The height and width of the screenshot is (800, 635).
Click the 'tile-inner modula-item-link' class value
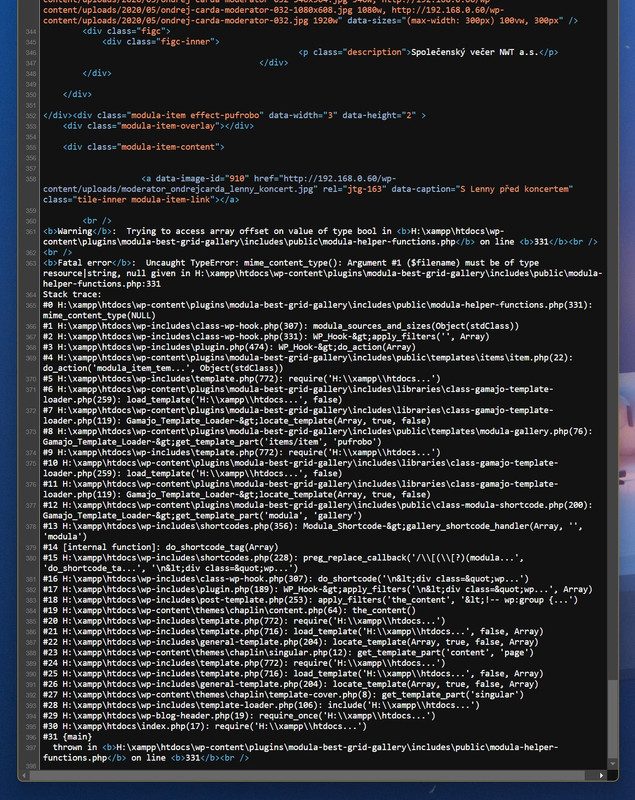143,199
